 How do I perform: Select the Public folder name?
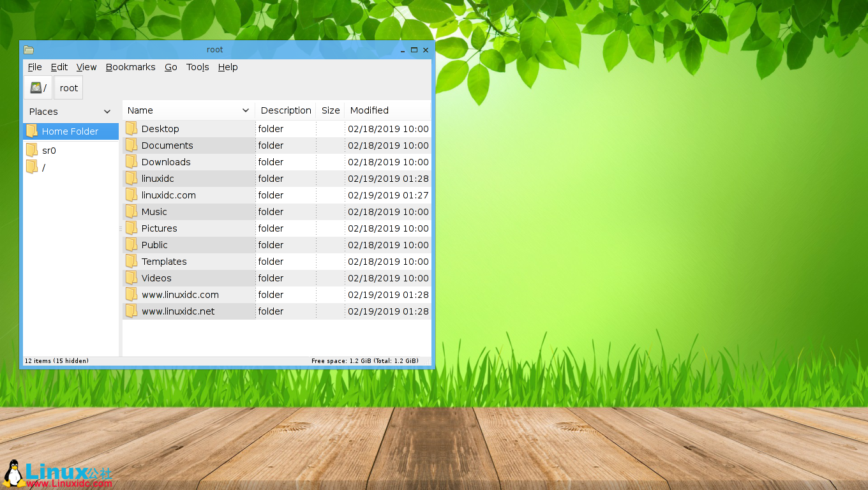pos(154,245)
